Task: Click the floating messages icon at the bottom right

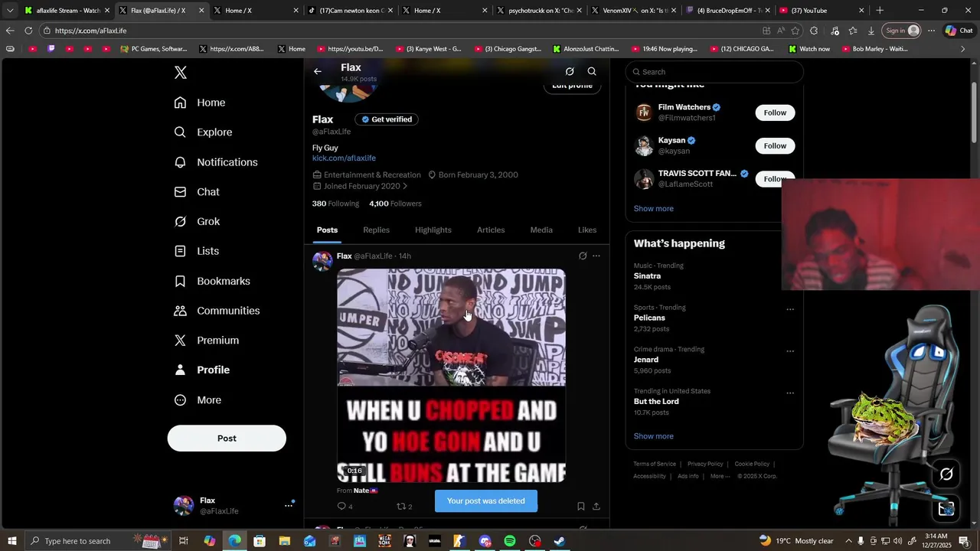Action: point(946,509)
